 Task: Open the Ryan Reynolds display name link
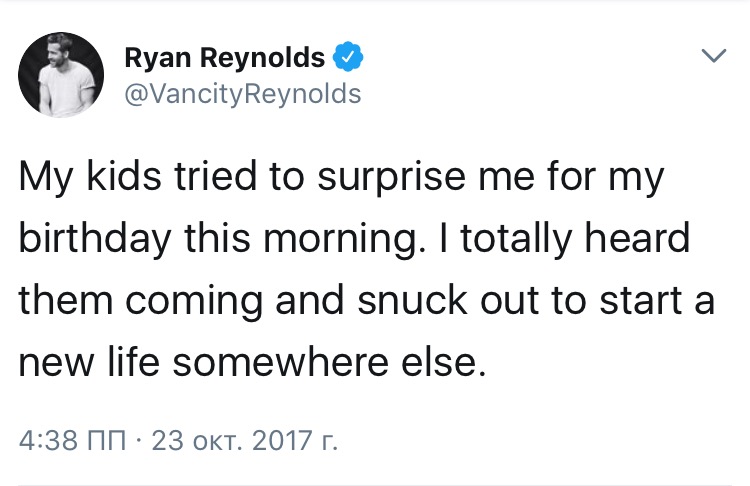coord(224,58)
